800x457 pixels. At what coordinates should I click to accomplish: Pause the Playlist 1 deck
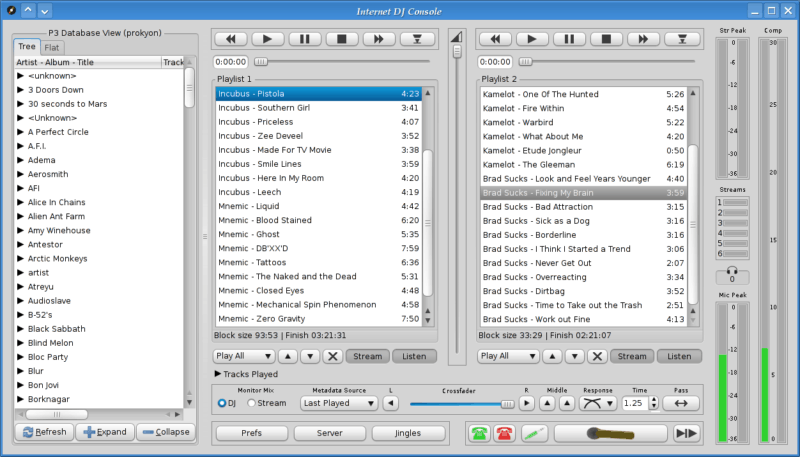click(304, 39)
